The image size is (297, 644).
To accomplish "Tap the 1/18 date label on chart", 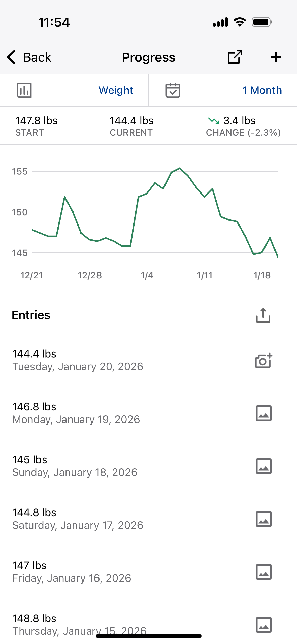I will coord(262,275).
